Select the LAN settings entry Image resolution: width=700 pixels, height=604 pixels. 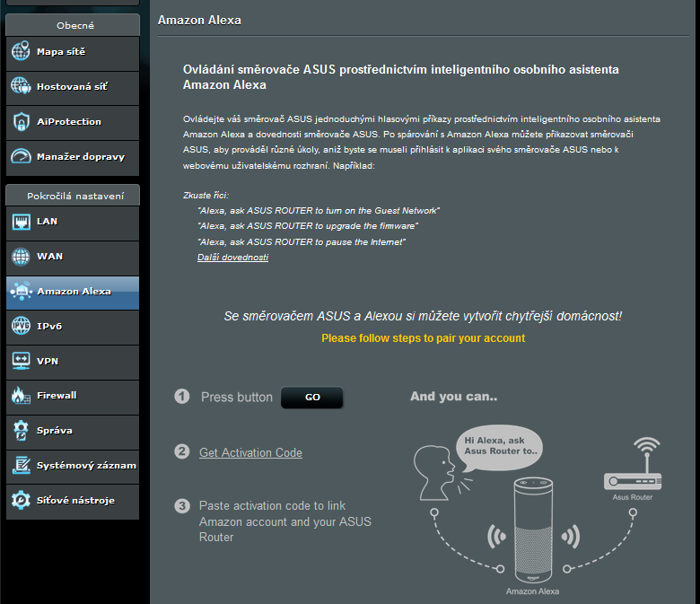tap(73, 223)
